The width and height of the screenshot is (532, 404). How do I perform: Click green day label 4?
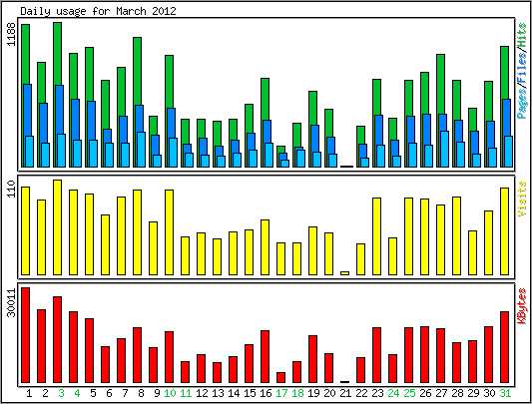(77, 393)
